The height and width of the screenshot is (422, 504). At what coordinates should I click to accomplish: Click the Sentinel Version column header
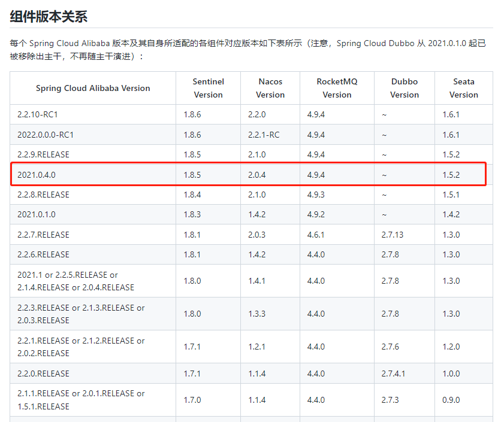coord(209,88)
